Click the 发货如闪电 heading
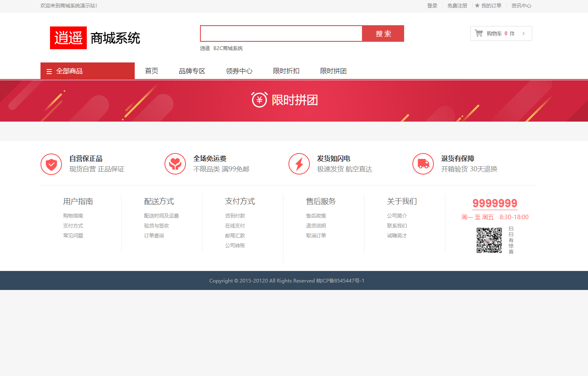Screen dimensions: 588x376 pos(334,159)
